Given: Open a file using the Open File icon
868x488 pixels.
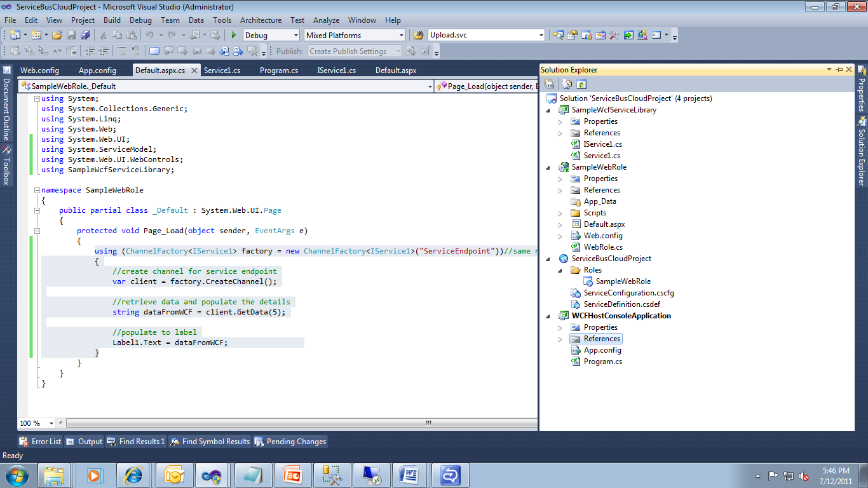Looking at the screenshot, I should click(x=58, y=35).
